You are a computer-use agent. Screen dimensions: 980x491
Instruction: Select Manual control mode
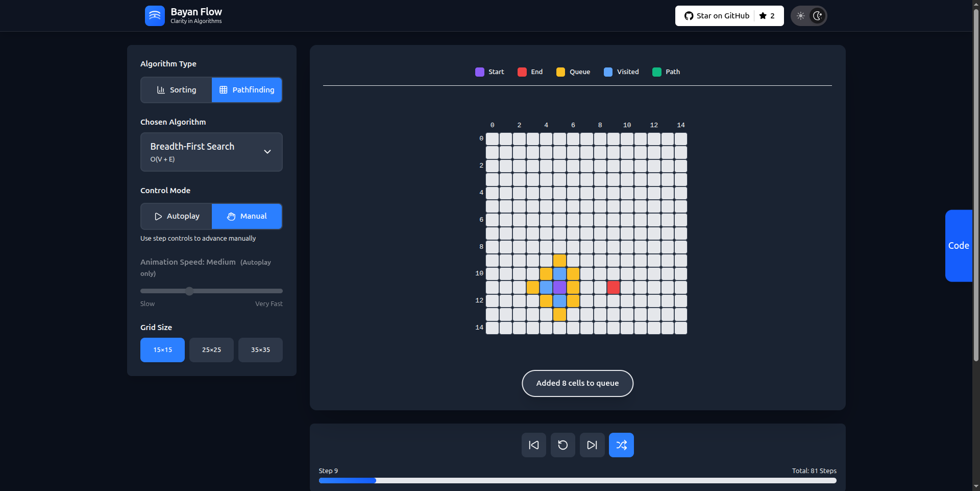tap(247, 216)
